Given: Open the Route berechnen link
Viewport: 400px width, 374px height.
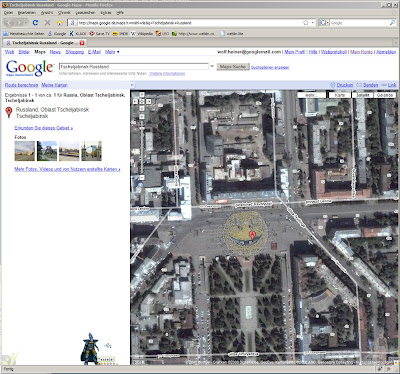Looking at the screenshot, I should pos(21,85).
